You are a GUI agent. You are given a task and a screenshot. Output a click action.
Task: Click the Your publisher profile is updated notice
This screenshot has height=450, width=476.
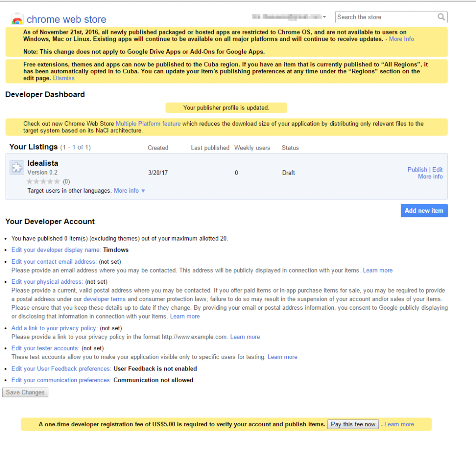(226, 108)
